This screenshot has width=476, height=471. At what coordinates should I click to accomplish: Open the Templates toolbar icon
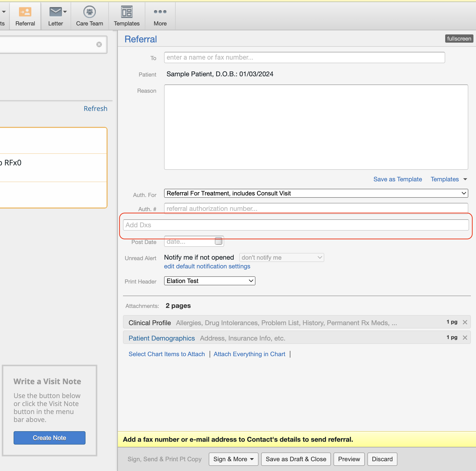(127, 16)
